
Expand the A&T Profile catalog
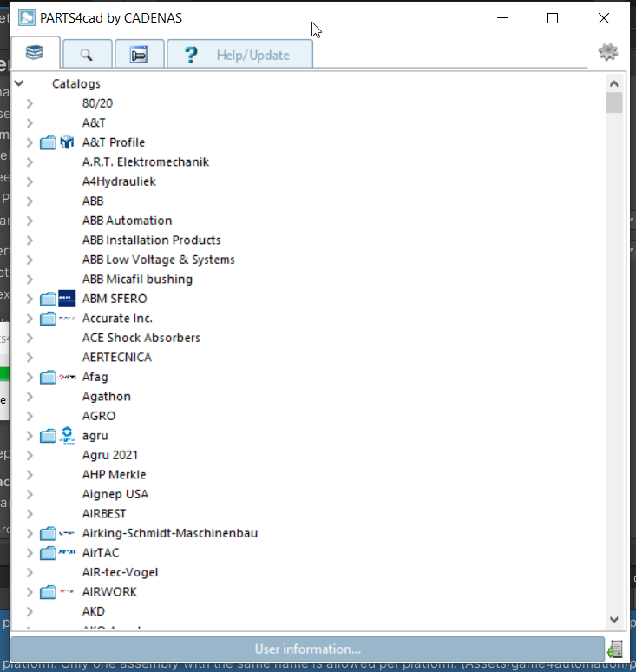point(30,142)
